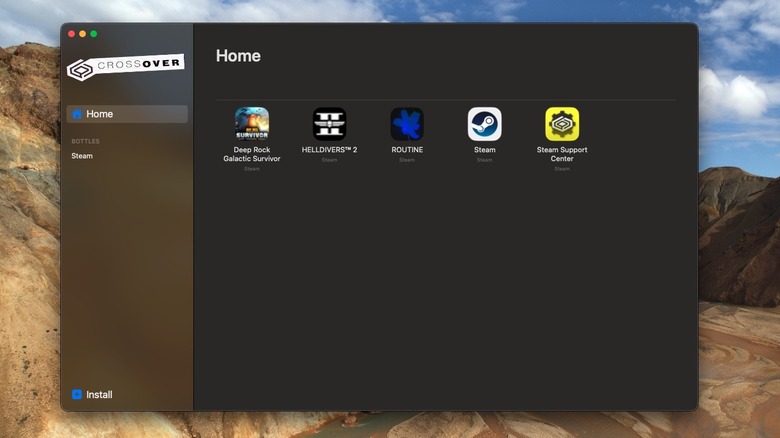Minimize the CrossOver window
This screenshot has height=438, width=780.
(83, 34)
